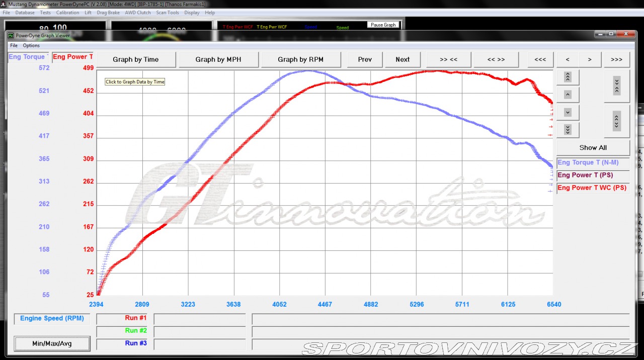The width and height of the screenshot is (644, 360).
Task: Toggle Eng Power T (PS) legend trace
Action: click(593, 175)
